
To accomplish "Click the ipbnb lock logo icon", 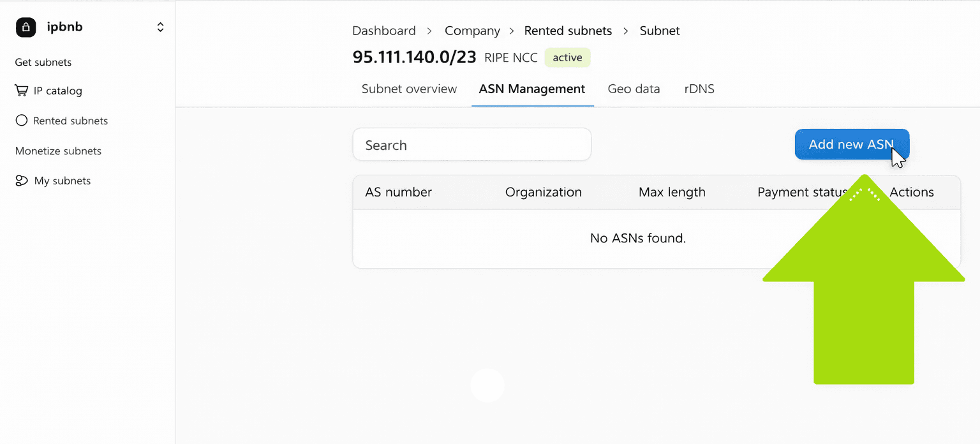I will [26, 27].
